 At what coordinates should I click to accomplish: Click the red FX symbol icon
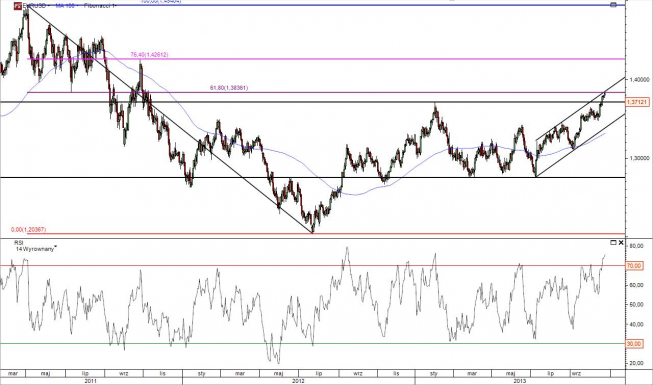(17, 5)
